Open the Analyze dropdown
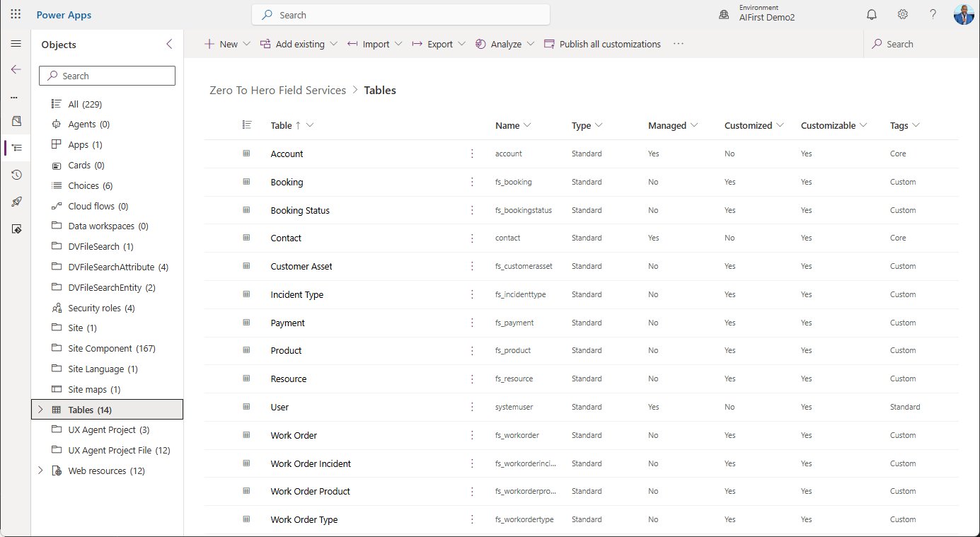The height and width of the screenshot is (537, 980). tap(505, 44)
